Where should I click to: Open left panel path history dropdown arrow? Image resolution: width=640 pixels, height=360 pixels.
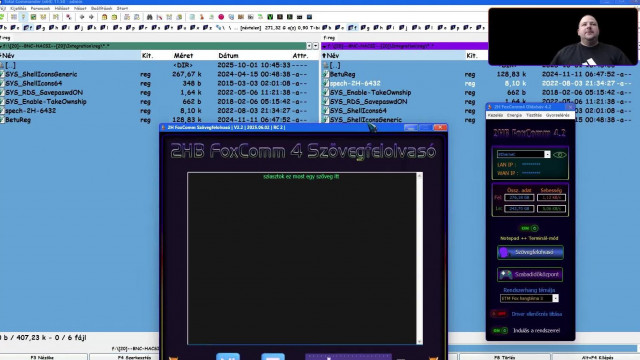click(316, 46)
